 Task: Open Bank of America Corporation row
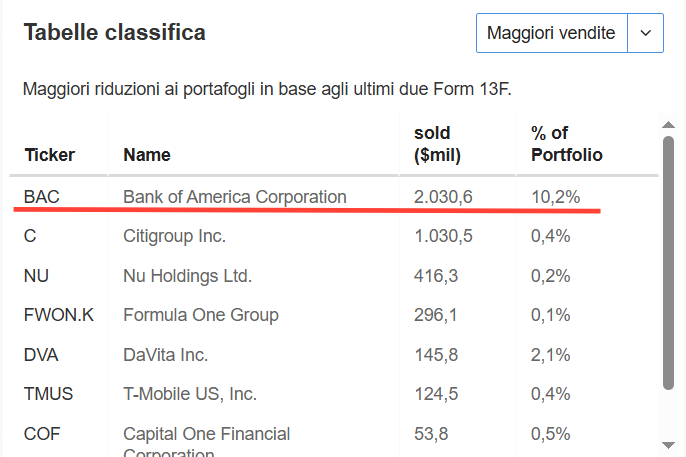pos(234,197)
